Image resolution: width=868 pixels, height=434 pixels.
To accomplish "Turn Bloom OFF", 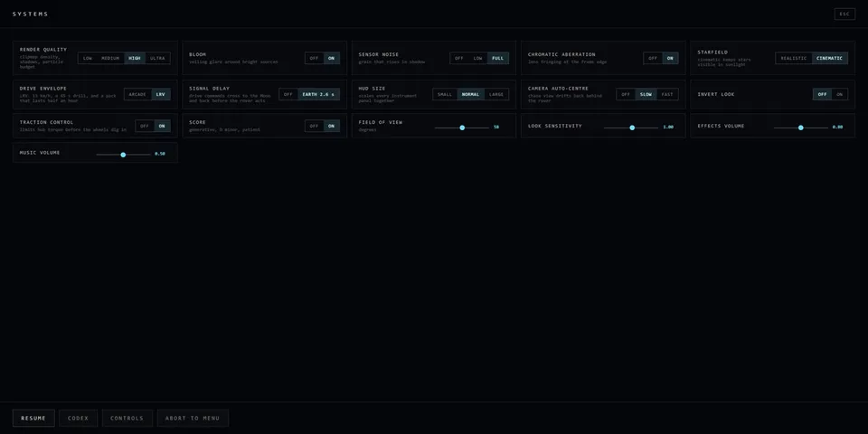I will pyautogui.click(x=314, y=58).
